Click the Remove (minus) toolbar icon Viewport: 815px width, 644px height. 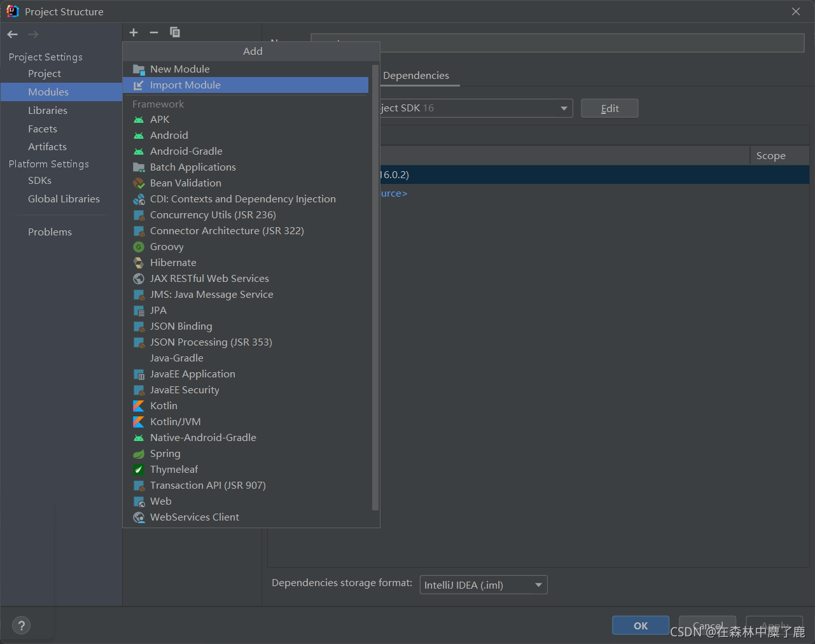(x=154, y=32)
